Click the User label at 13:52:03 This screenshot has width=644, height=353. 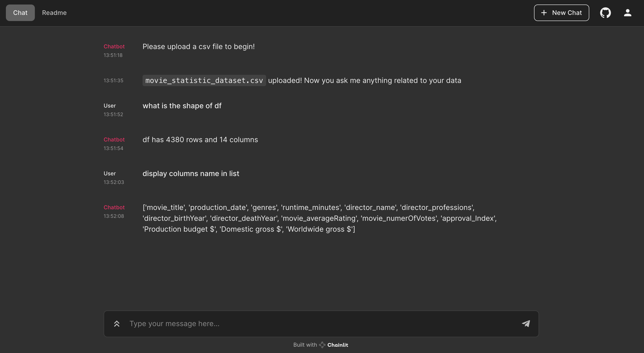click(110, 174)
